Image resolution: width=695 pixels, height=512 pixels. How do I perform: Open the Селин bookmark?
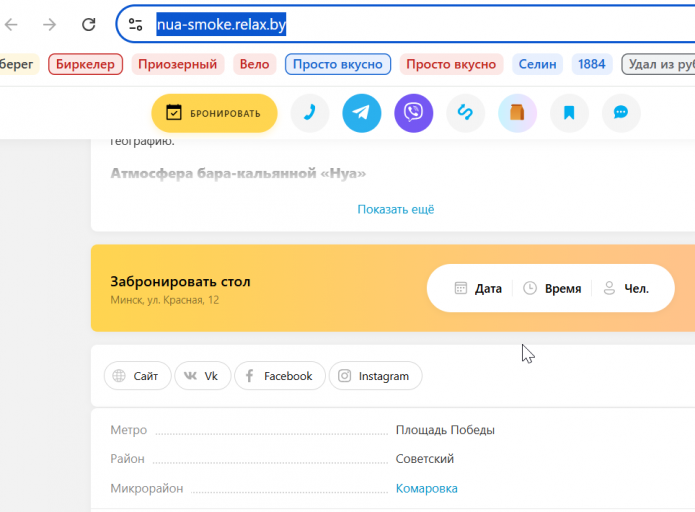(x=537, y=64)
